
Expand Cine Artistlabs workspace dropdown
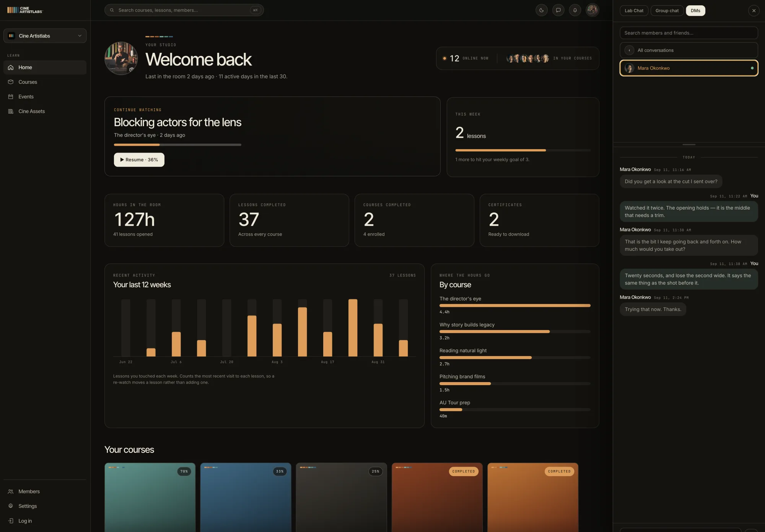pyautogui.click(x=45, y=36)
